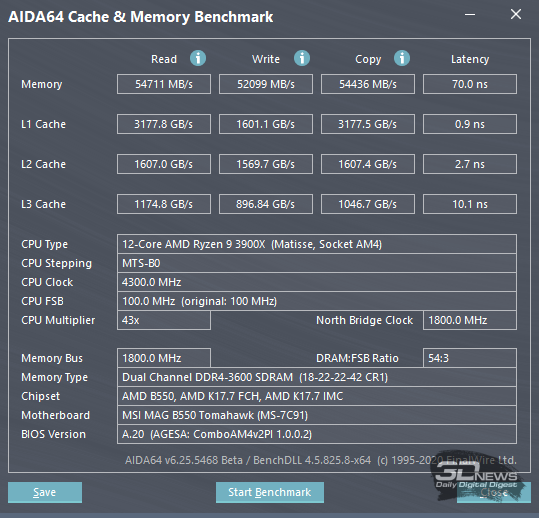Click Memory Type DDR4-3600 field
539x518 pixels.
tap(317, 377)
